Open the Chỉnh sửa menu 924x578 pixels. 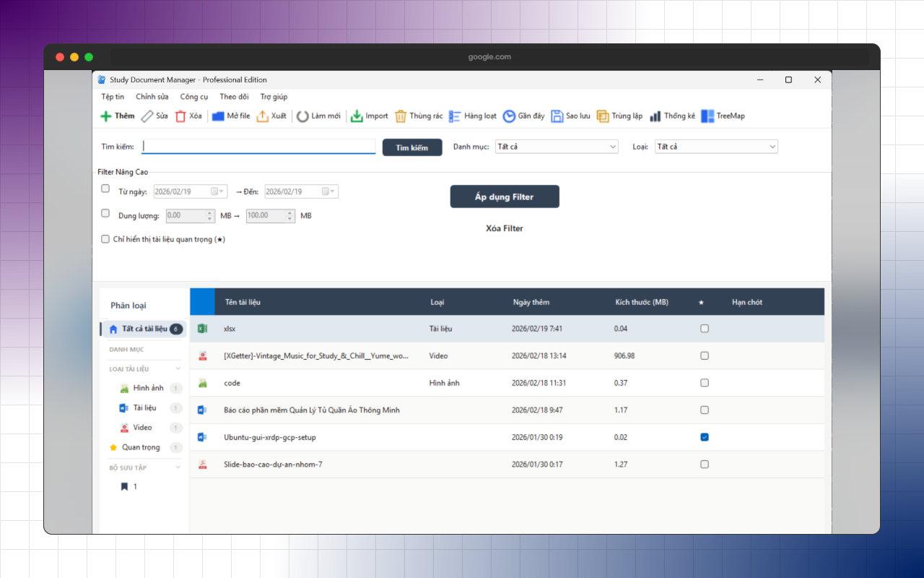[152, 97]
